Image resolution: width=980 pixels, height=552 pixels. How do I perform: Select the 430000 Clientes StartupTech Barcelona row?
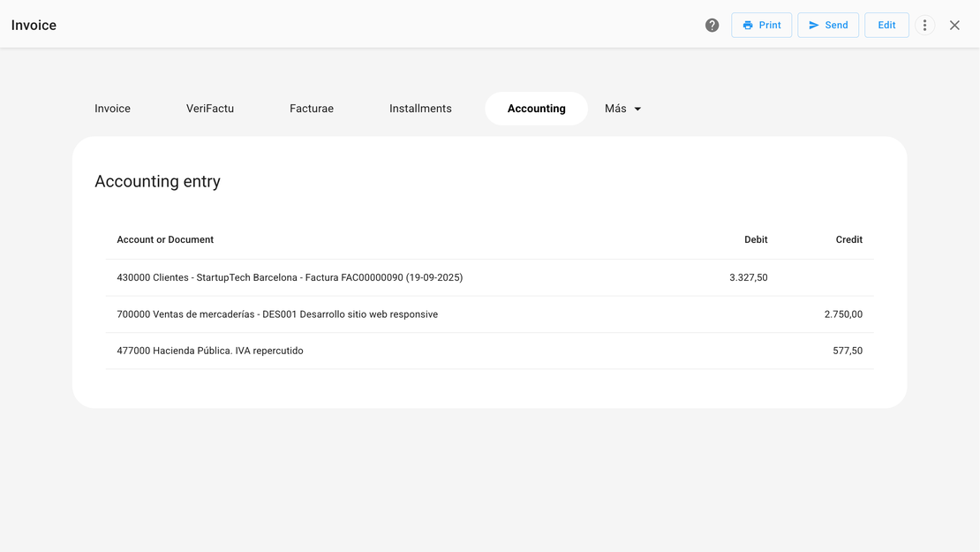point(290,277)
